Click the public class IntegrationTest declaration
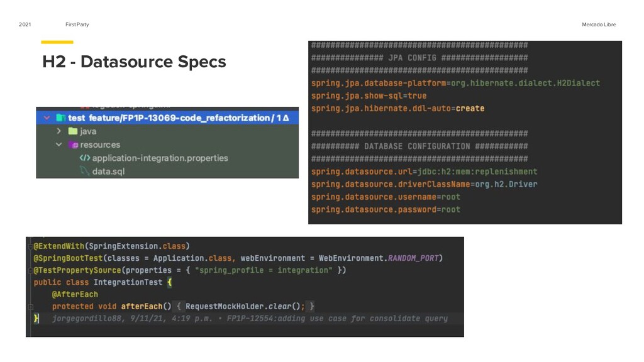Image resolution: width=644 pixels, height=362 pixels. coord(103,282)
